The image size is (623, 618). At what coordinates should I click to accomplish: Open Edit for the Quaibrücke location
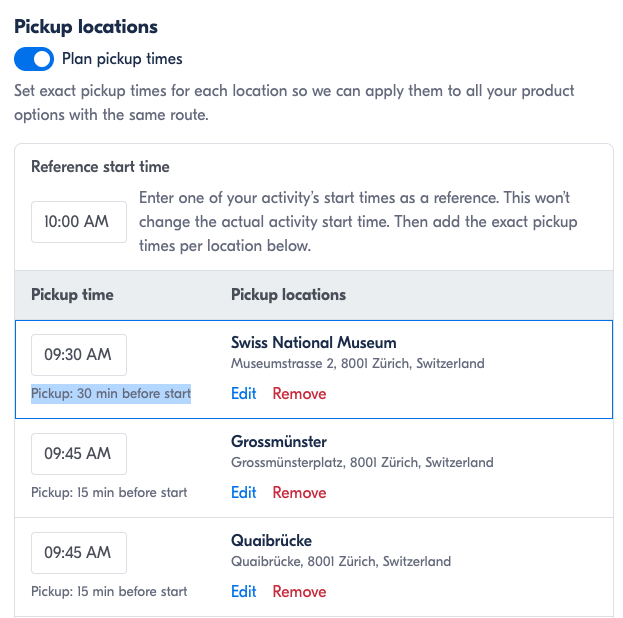coord(244,591)
